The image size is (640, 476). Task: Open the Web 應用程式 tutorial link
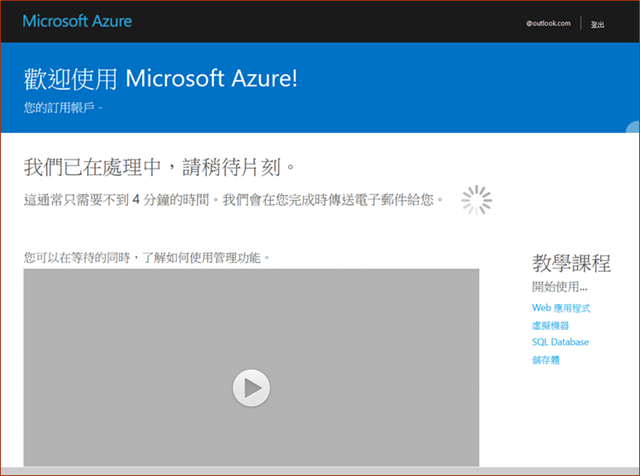click(561, 308)
